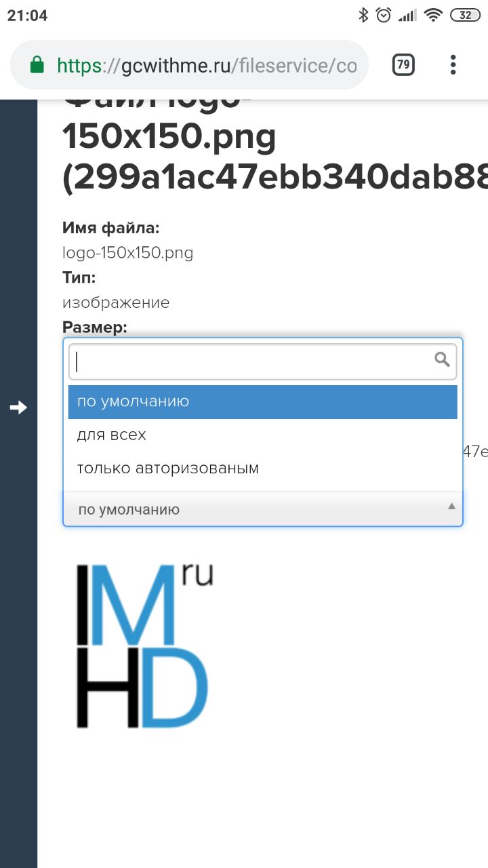This screenshot has width=488, height=868.
Task: Open the IMHD logo image preview
Action: pos(144,644)
